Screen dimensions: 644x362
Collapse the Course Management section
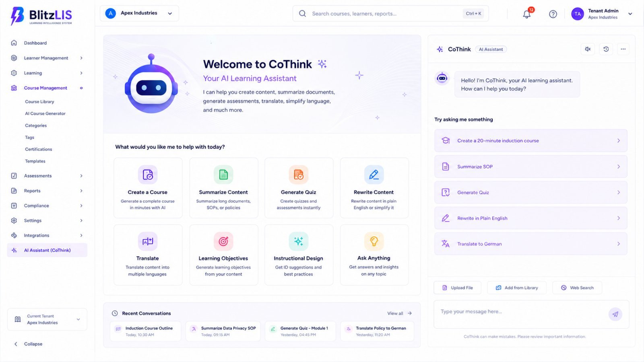[x=81, y=88]
